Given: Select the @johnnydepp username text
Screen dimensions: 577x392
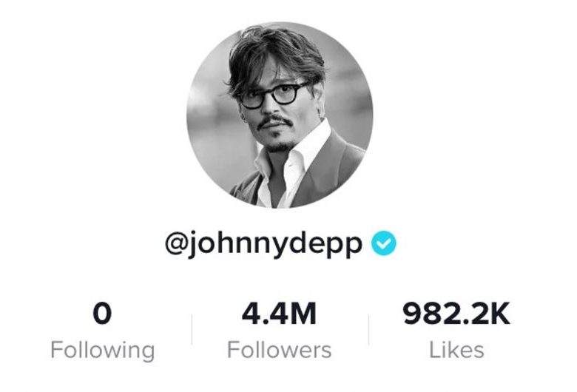Looking at the screenshot, I should [x=264, y=244].
